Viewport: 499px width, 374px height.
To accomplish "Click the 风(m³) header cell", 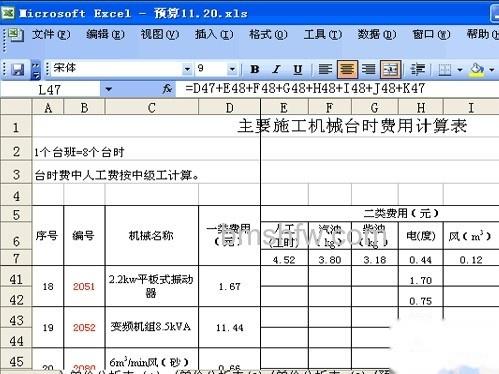I will (470, 236).
